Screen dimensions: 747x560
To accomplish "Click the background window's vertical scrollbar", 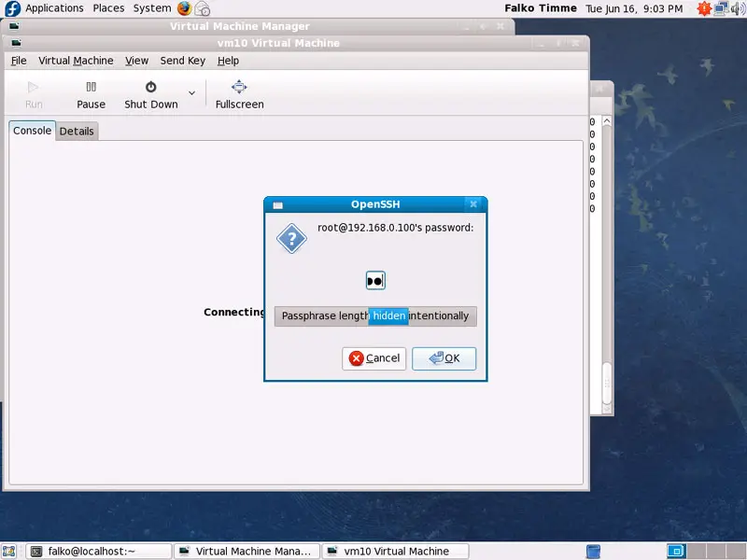I will pos(606,266).
